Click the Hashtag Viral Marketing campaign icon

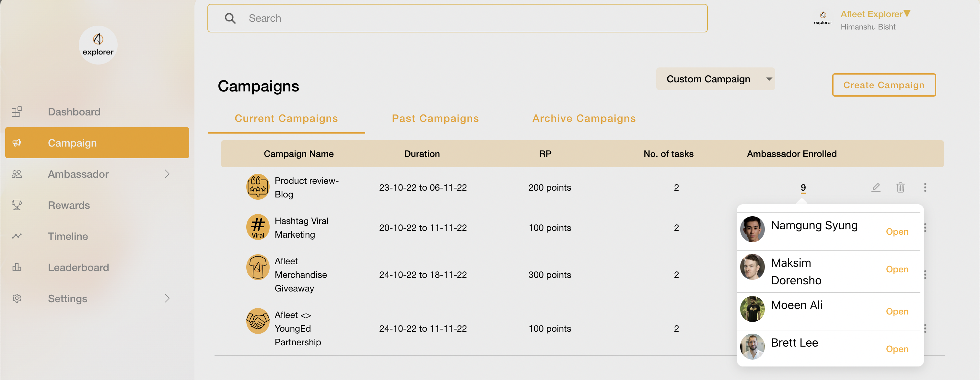click(258, 227)
